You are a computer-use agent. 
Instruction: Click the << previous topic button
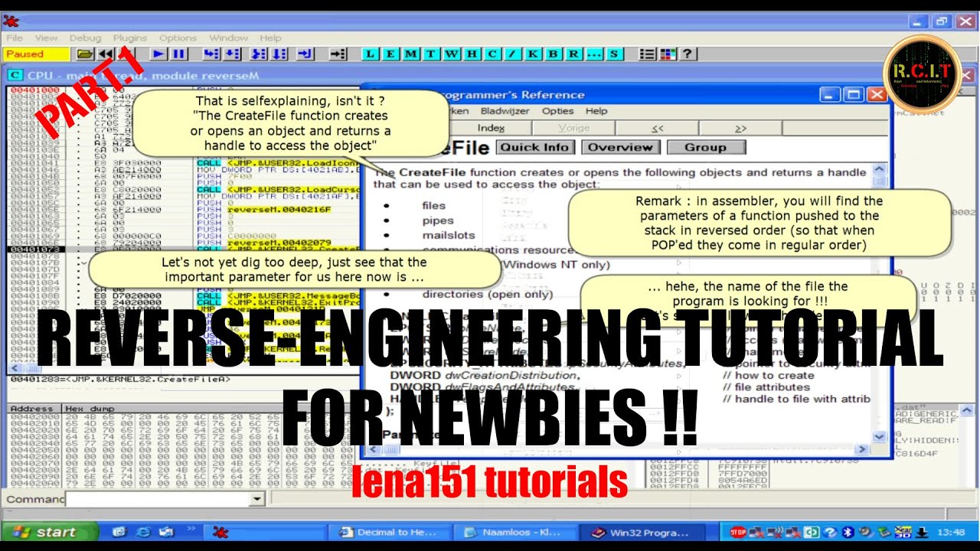coord(657,128)
